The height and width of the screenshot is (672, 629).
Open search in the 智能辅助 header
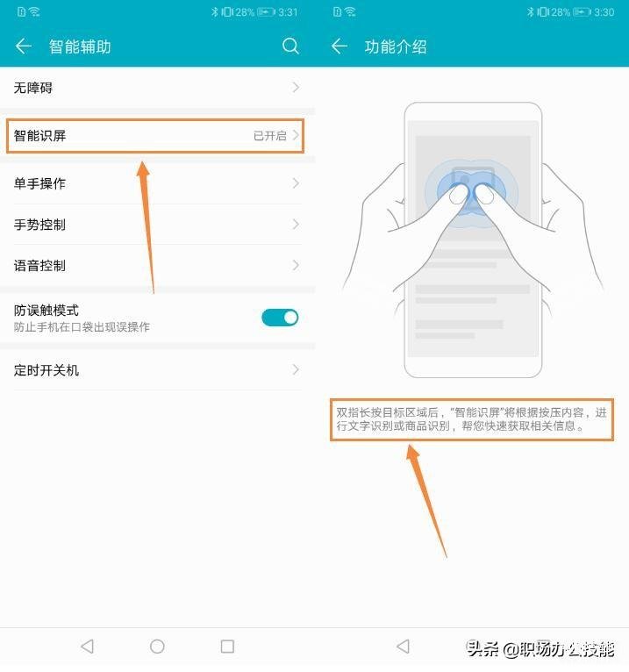[x=290, y=46]
